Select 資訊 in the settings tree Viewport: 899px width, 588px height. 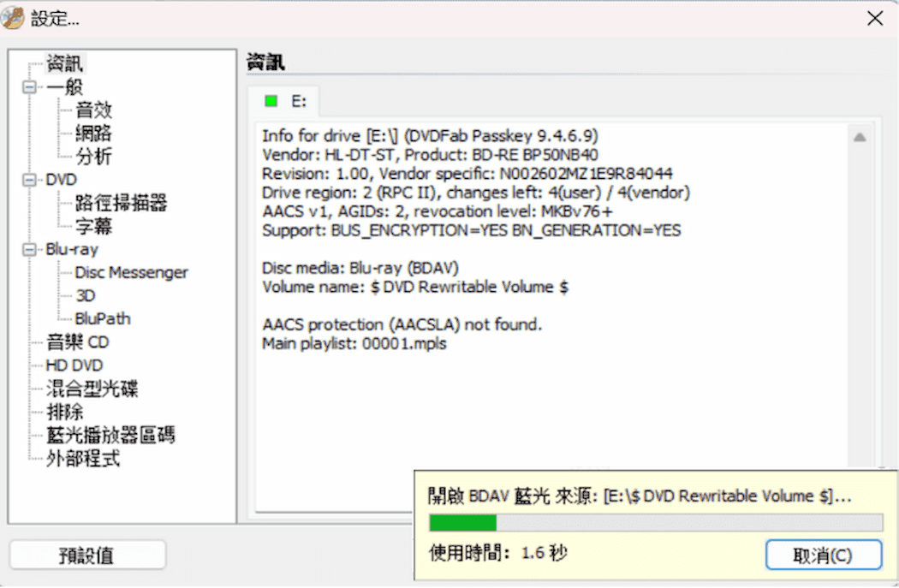(65, 63)
